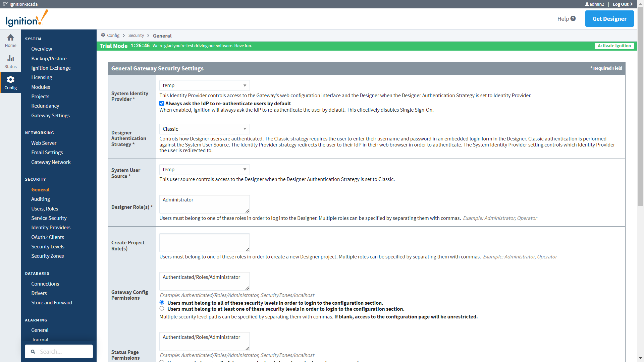
Task: Open the Home section icon
Action: click(x=10, y=37)
